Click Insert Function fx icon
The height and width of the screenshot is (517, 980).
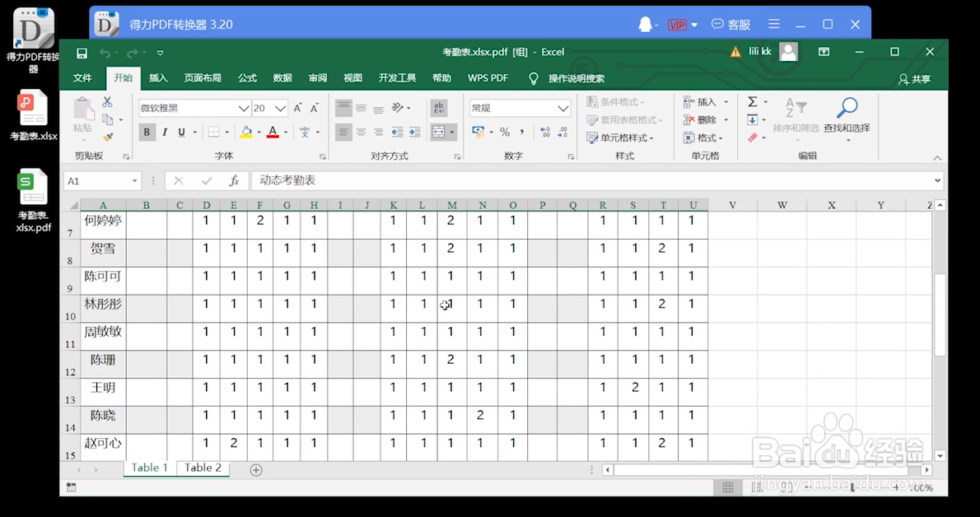(x=234, y=180)
